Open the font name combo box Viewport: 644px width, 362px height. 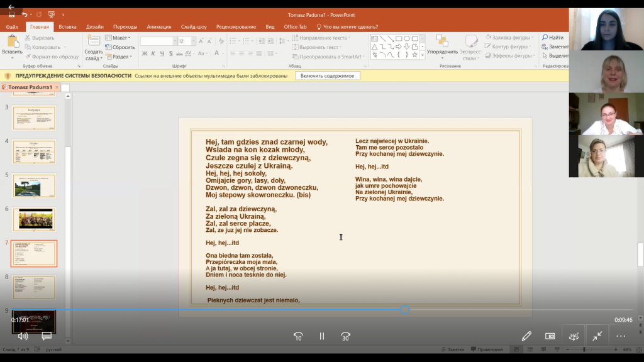pos(158,41)
